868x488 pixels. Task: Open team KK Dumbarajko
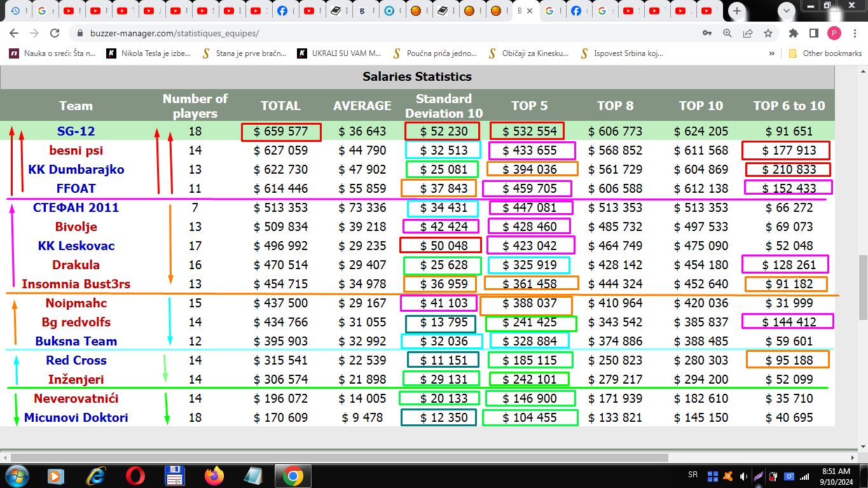pyautogui.click(x=76, y=170)
